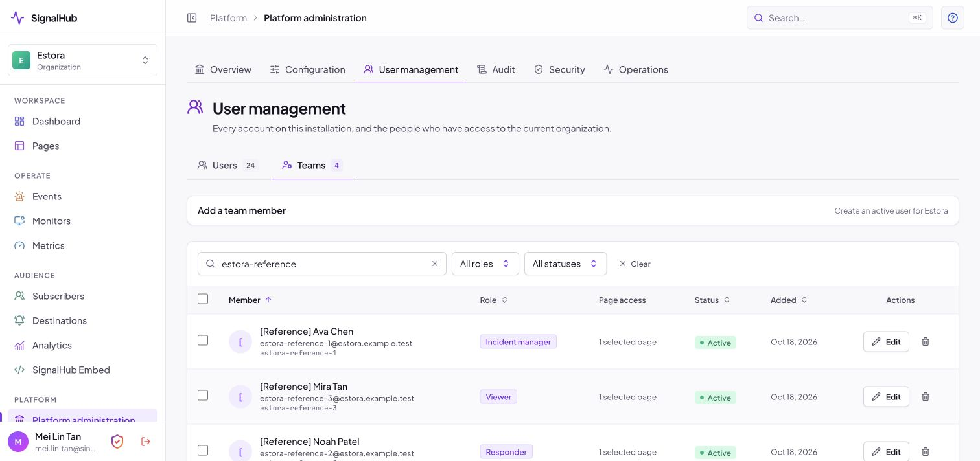Viewport: 980px width, 461px height.
Task: Click the sign-out arrow icon
Action: point(146,442)
